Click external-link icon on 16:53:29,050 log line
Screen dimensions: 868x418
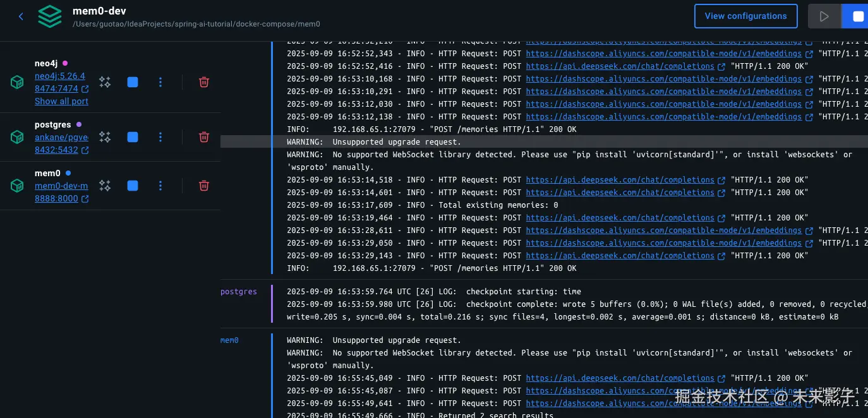point(809,243)
